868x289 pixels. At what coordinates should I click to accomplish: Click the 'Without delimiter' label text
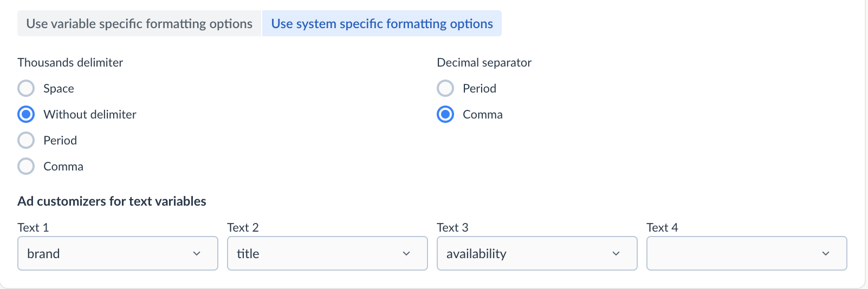(x=90, y=114)
